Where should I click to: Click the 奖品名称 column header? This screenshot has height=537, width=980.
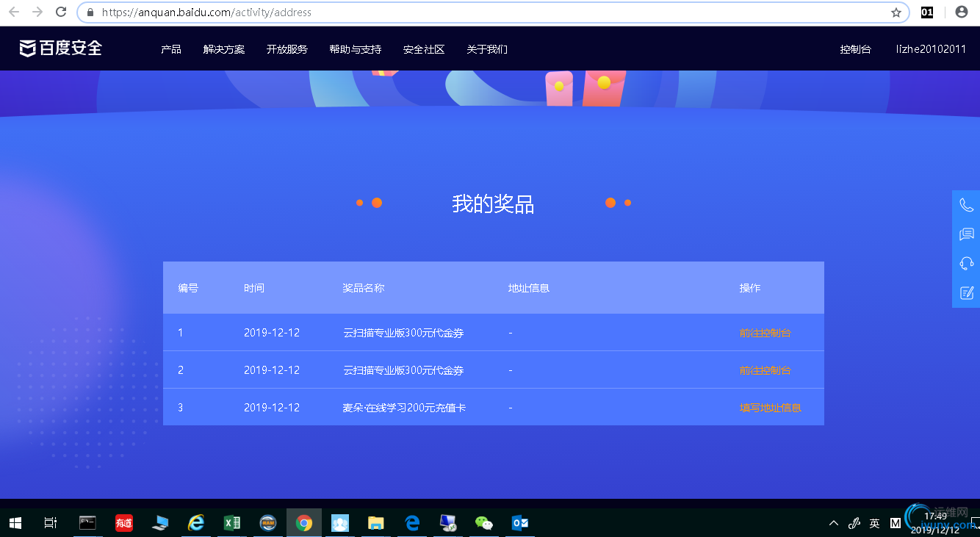coord(364,288)
